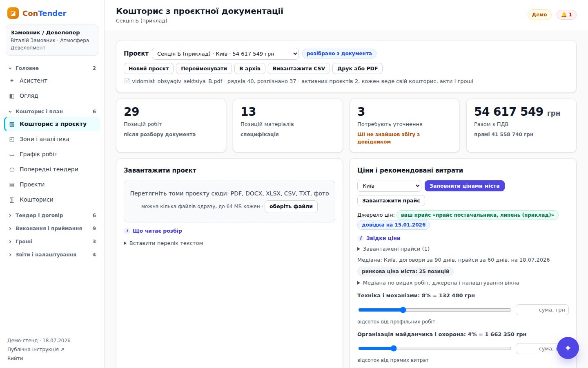Click the Кошторис з проєкту sidebar icon
This screenshot has width=588, height=368.
click(x=12, y=124)
